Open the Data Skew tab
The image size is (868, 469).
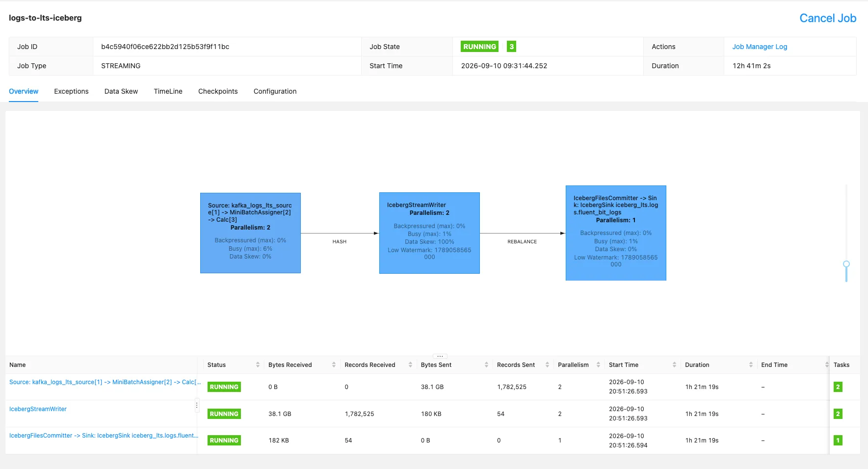pyautogui.click(x=121, y=91)
